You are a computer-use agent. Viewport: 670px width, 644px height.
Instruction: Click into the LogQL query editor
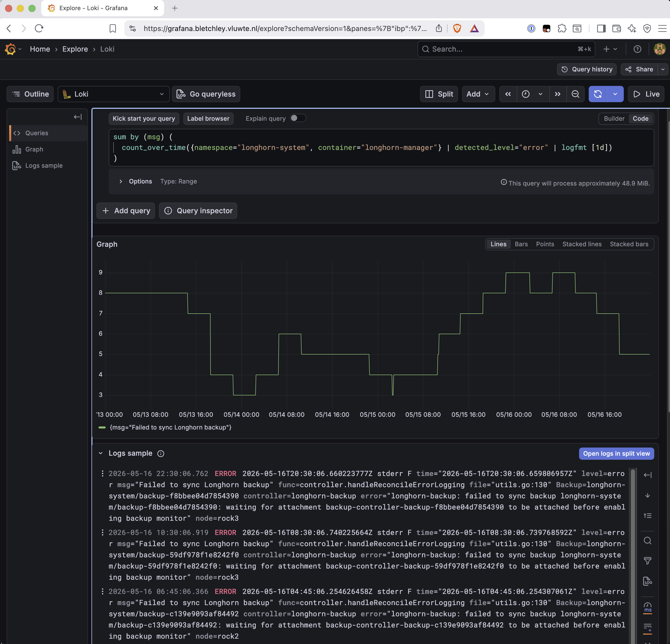click(x=381, y=148)
